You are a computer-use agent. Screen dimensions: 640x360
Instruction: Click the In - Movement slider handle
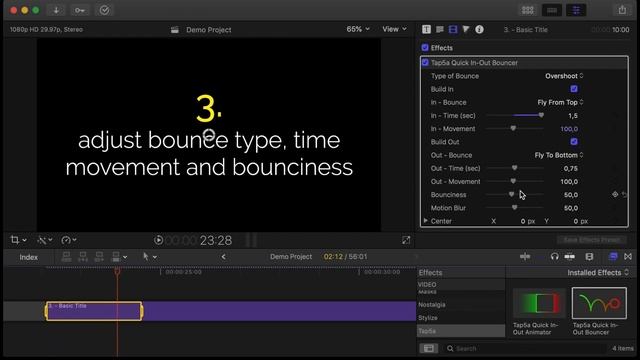513,129
